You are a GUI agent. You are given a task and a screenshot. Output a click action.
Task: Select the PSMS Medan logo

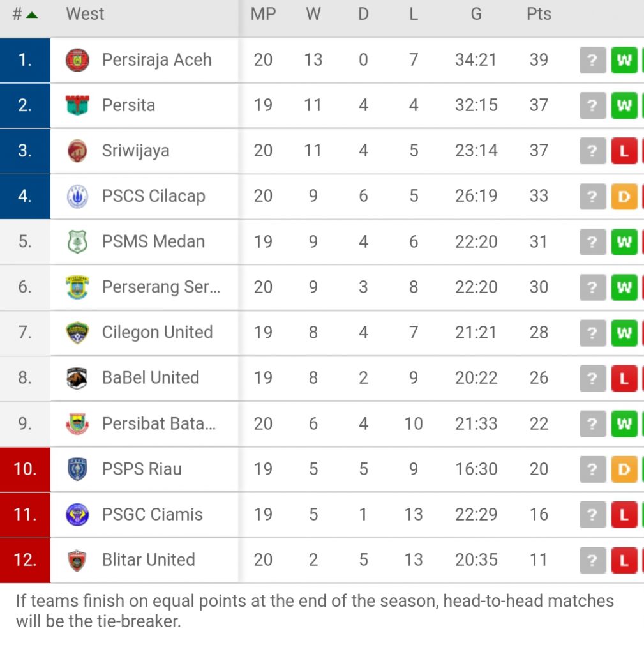click(77, 241)
